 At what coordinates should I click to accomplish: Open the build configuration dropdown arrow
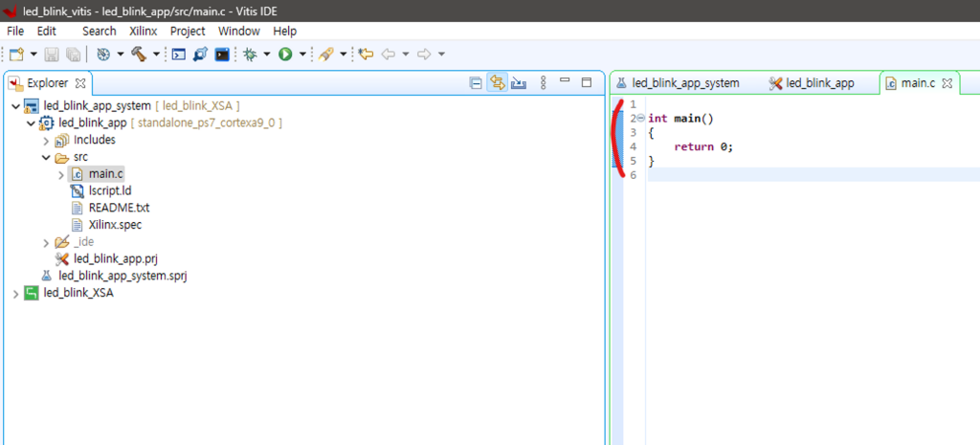coord(120,55)
